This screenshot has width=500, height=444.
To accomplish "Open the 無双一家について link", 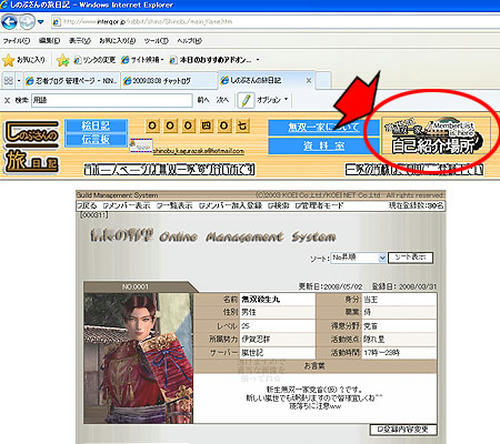I will (323, 127).
